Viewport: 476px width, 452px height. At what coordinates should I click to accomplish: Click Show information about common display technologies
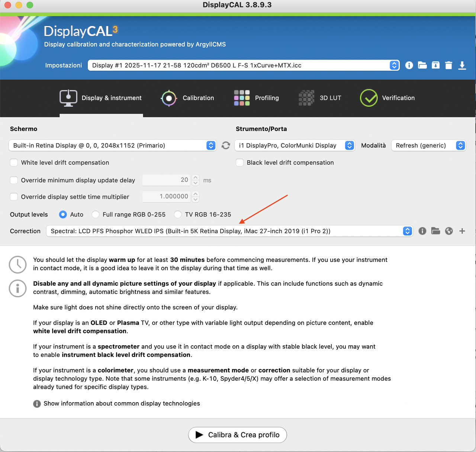[x=122, y=404]
